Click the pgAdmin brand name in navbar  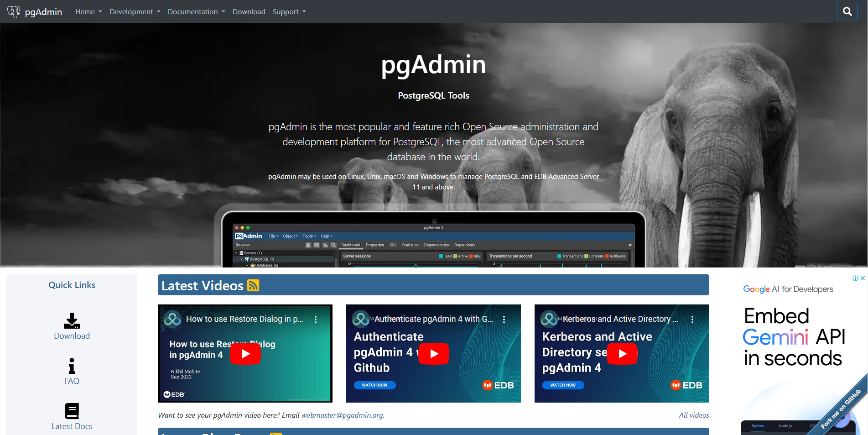pyautogui.click(x=43, y=12)
